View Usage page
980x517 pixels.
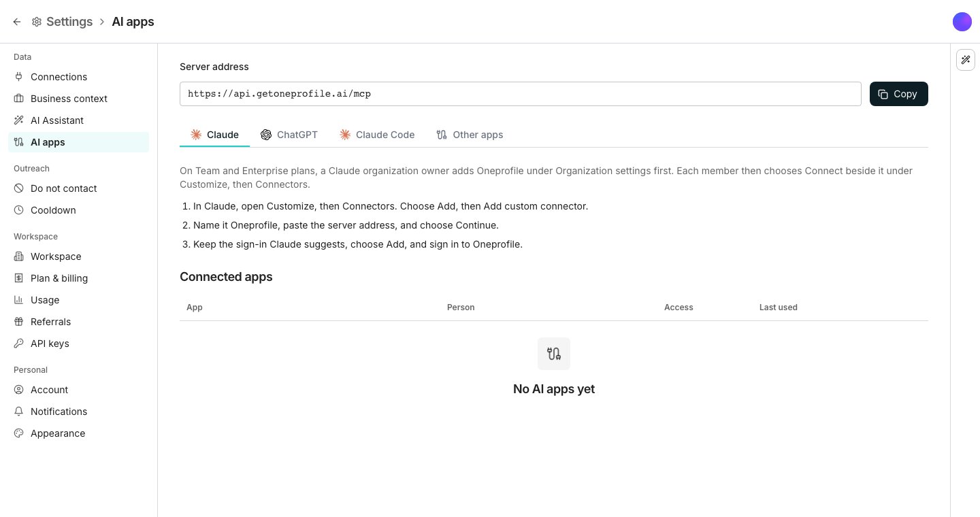[78, 300]
